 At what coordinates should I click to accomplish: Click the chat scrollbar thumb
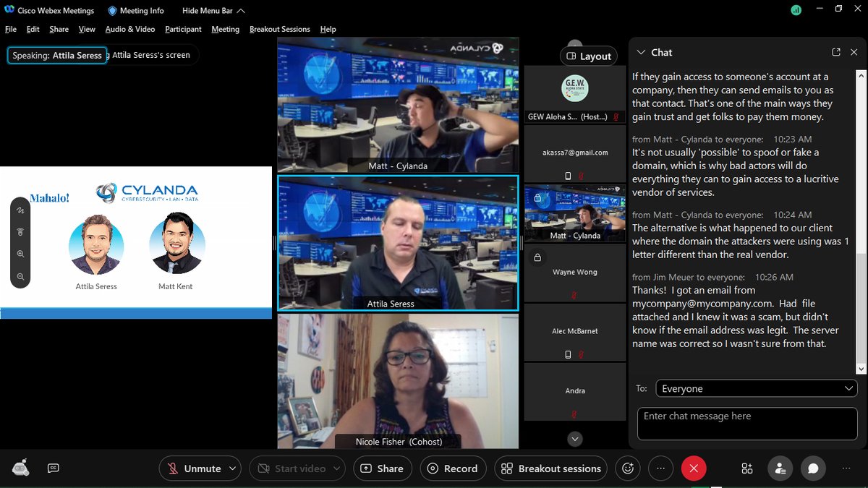[861, 308]
